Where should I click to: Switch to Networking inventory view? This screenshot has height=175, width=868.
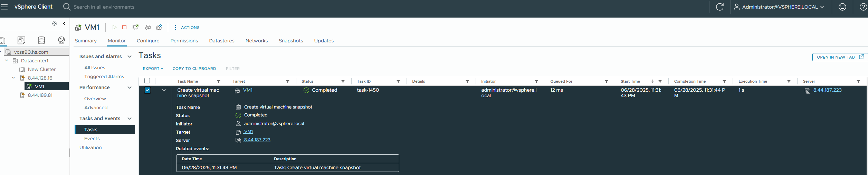point(61,40)
